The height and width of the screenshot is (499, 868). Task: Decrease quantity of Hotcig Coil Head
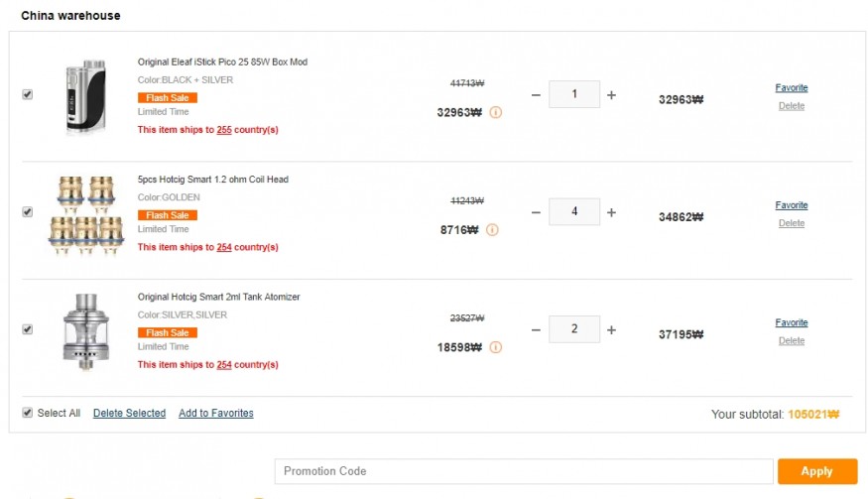[x=536, y=212]
